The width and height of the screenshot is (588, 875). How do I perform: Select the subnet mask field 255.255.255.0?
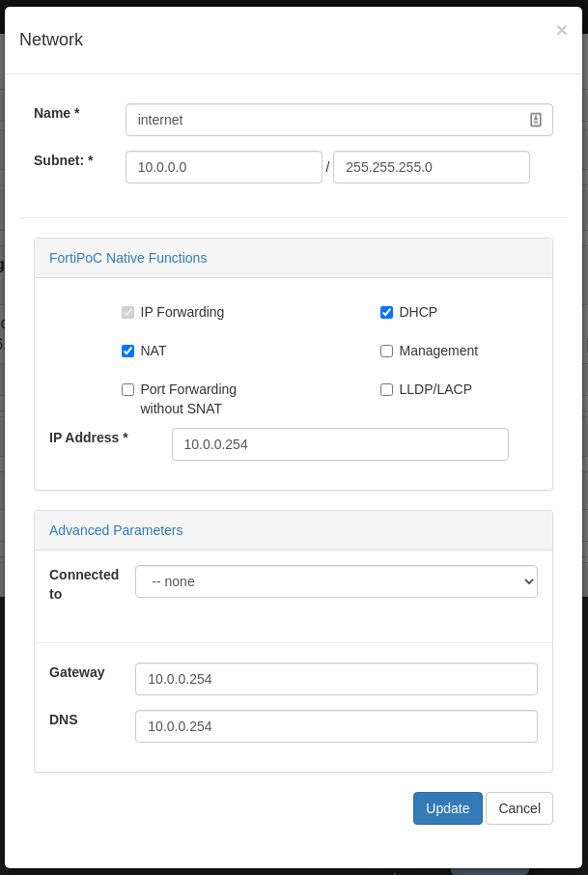[x=431, y=167]
